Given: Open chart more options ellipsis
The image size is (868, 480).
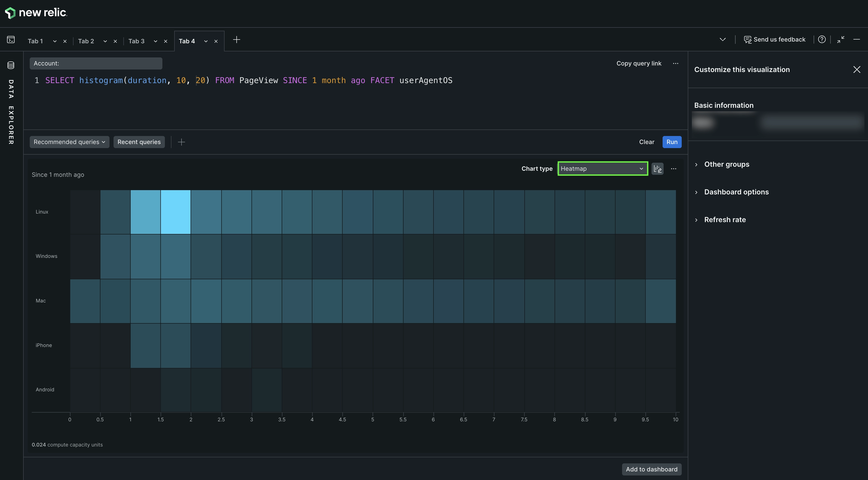Looking at the screenshot, I should (674, 169).
